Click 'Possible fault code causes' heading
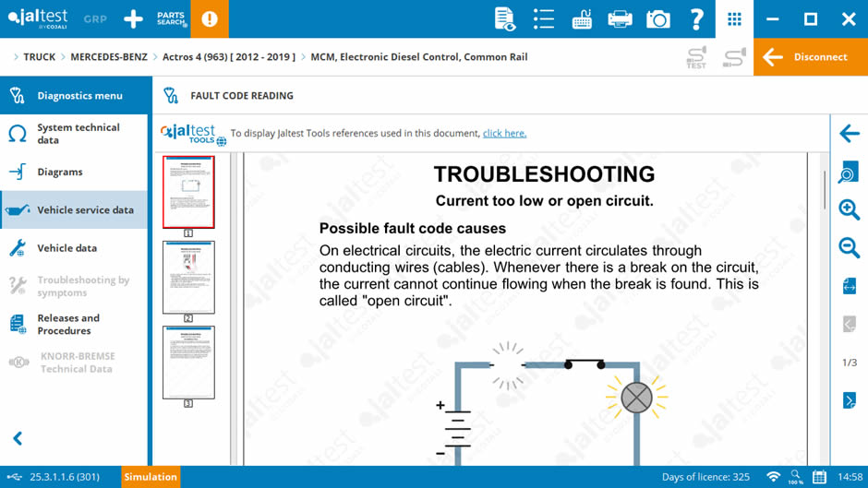This screenshot has width=868, height=488. [x=413, y=229]
